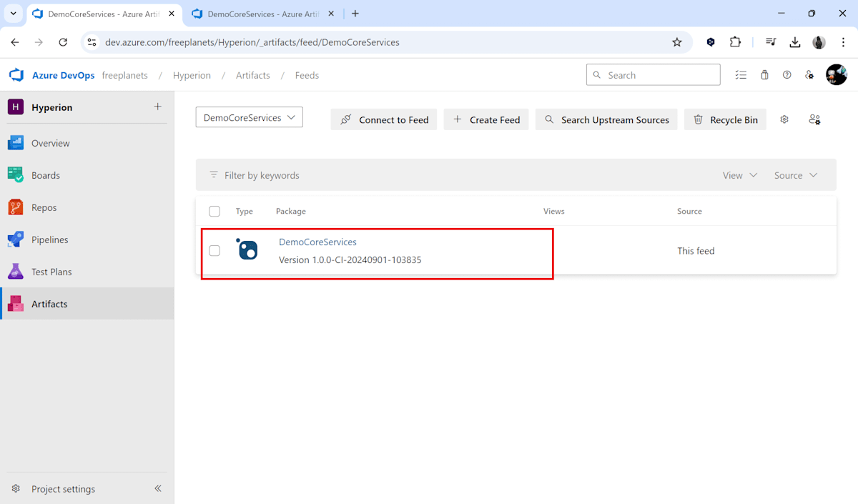Open the user profile avatar in Azure DevOps
Screen dimensions: 858x504
coord(837,74)
